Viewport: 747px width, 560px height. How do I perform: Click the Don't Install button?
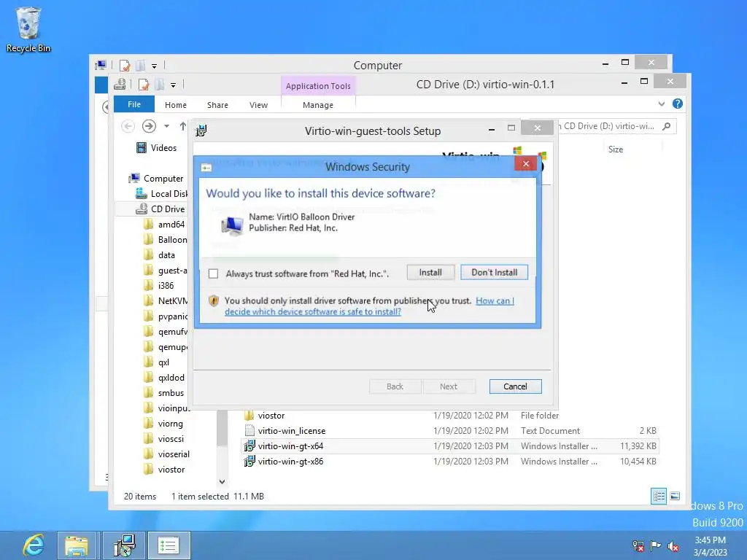pyautogui.click(x=494, y=273)
